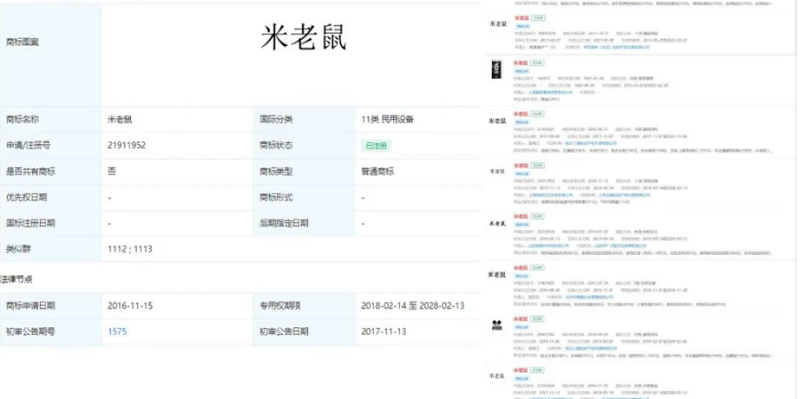Click the 申请/注册号 label cell
The image size is (800, 399).
(51, 145)
